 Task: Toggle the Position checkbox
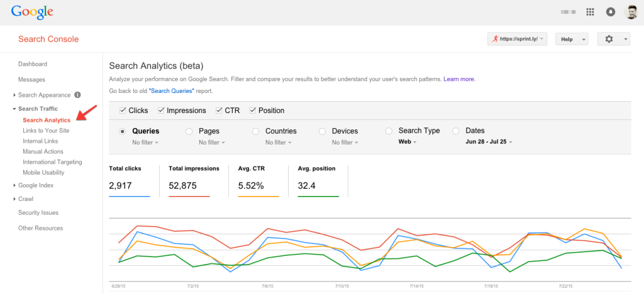click(x=253, y=111)
